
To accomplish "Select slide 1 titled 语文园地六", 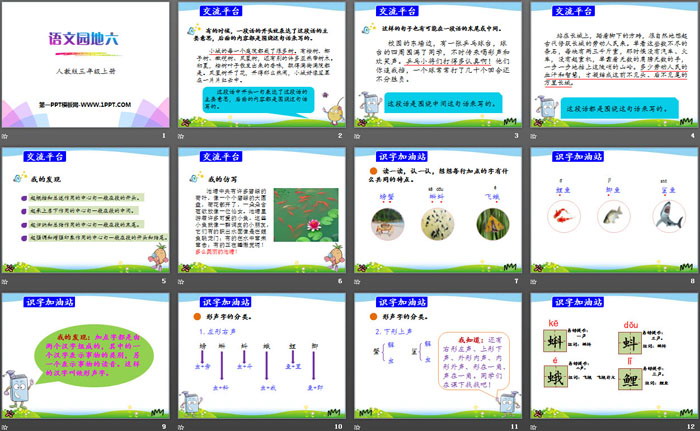I will click(x=86, y=65).
